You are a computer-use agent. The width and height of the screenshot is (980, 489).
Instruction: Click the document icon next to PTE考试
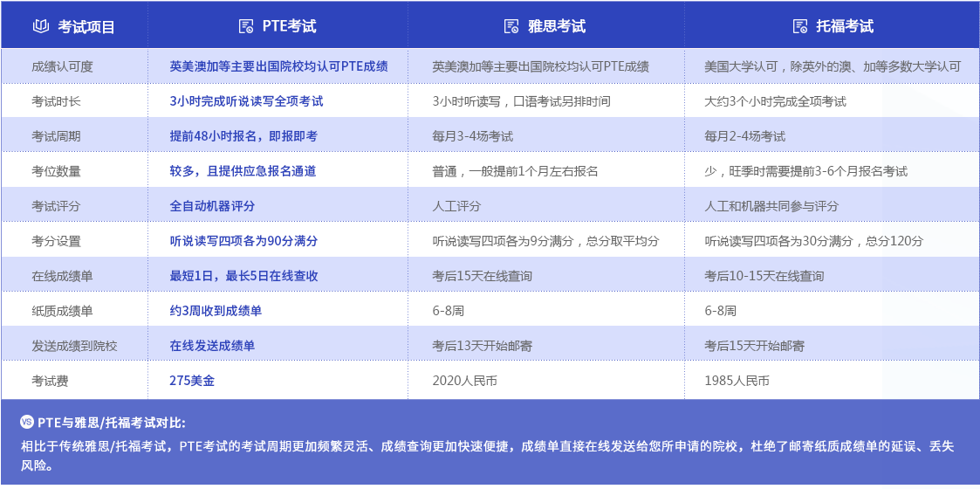[x=246, y=26]
